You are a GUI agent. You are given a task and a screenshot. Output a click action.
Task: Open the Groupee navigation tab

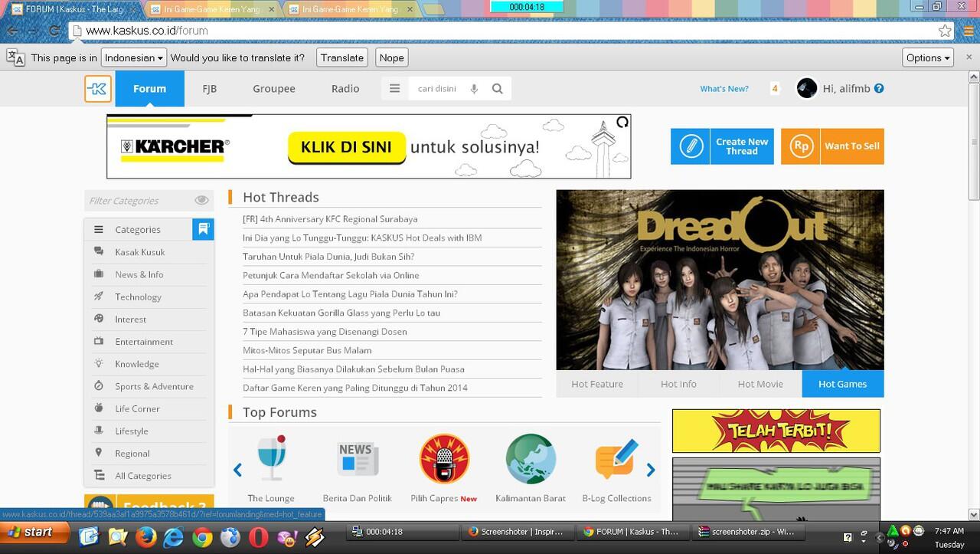[274, 89]
